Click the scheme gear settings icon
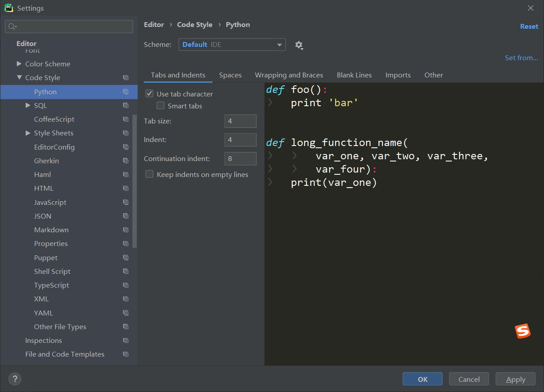 point(299,45)
